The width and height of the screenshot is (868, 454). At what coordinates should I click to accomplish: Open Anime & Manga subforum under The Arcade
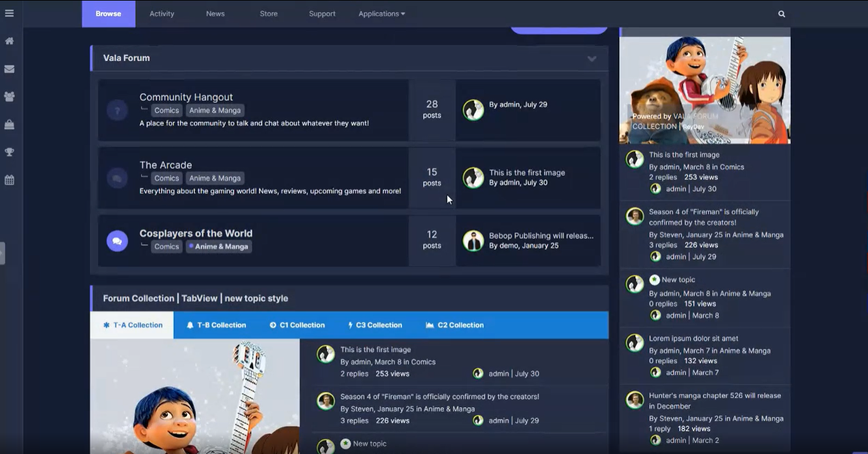coord(215,178)
